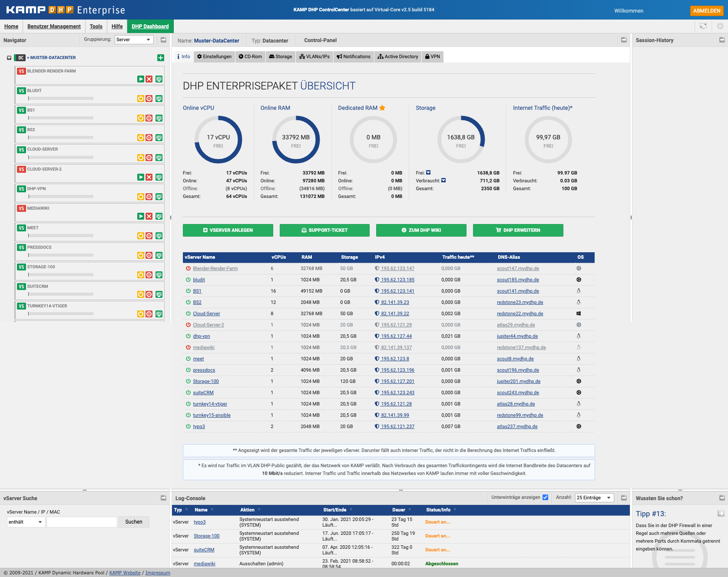This screenshot has width=728, height=577.
Task: Collapse the Control-Panel header
Action: (624, 40)
